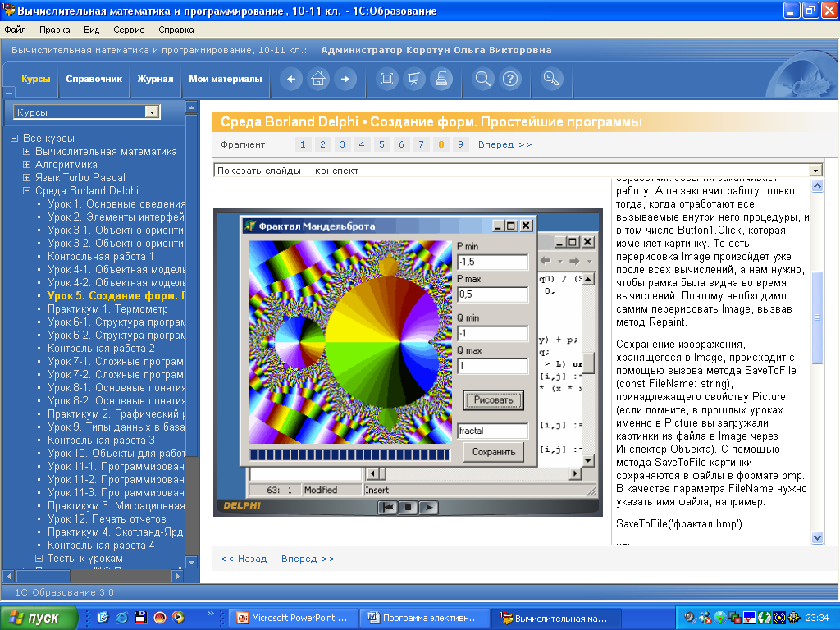
Task: Select Контрольная работа 2 item
Action: click(101, 348)
